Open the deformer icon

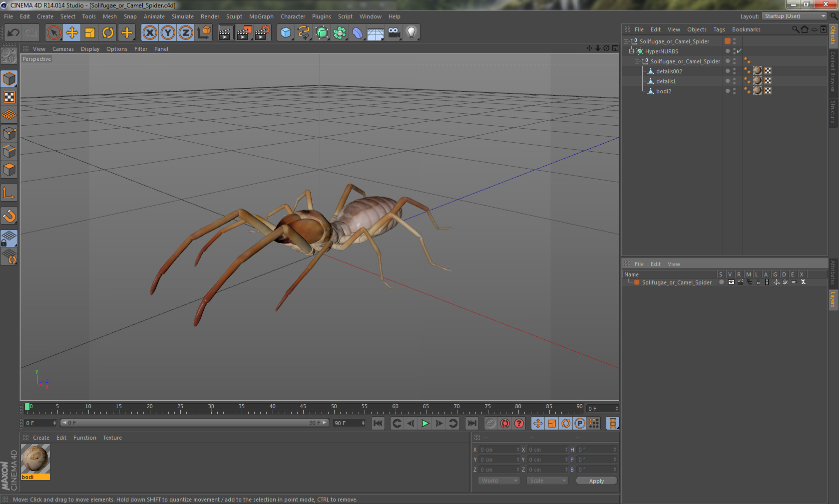(358, 33)
